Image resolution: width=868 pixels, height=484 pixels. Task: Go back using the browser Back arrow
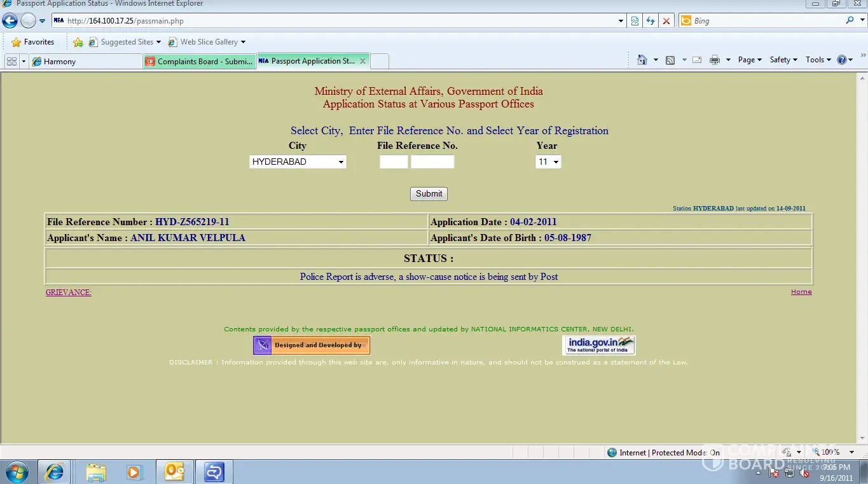(x=10, y=20)
